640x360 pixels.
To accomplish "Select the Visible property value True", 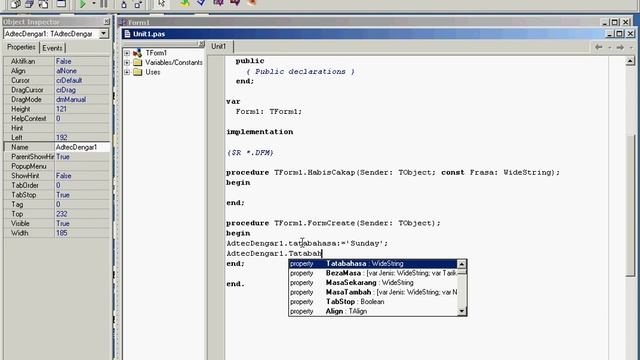I will pyautogui.click(x=82, y=223).
